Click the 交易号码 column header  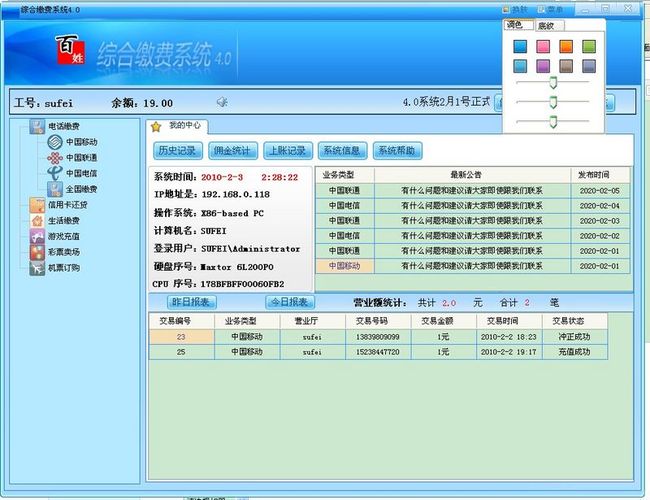(x=378, y=321)
